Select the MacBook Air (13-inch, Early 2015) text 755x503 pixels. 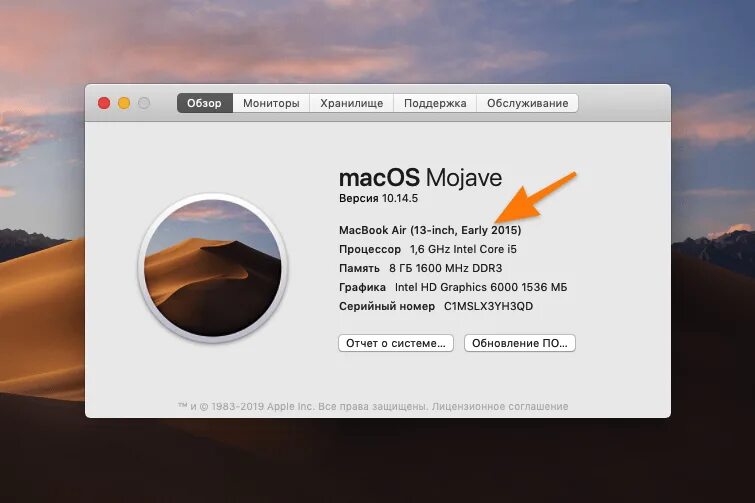(430, 230)
